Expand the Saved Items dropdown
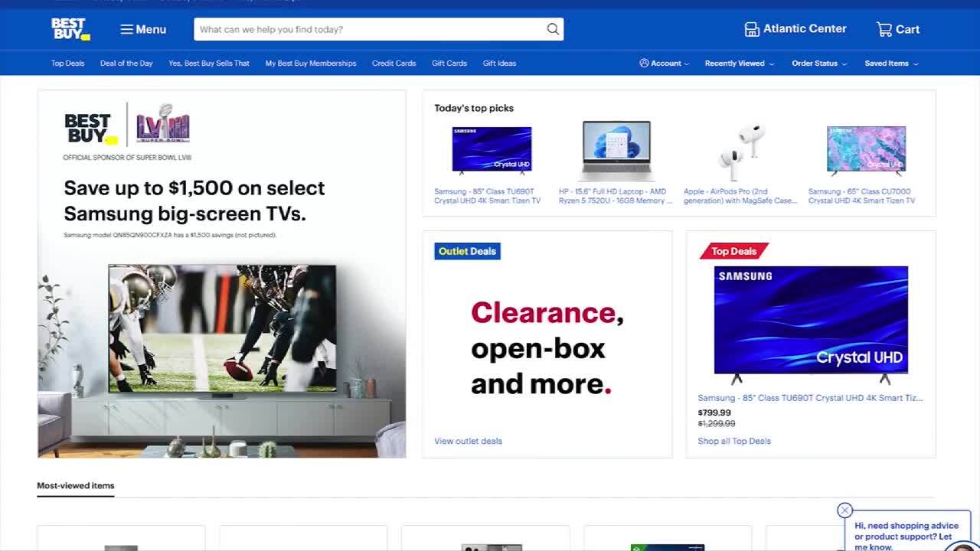This screenshot has width=980, height=551. pos(891,64)
